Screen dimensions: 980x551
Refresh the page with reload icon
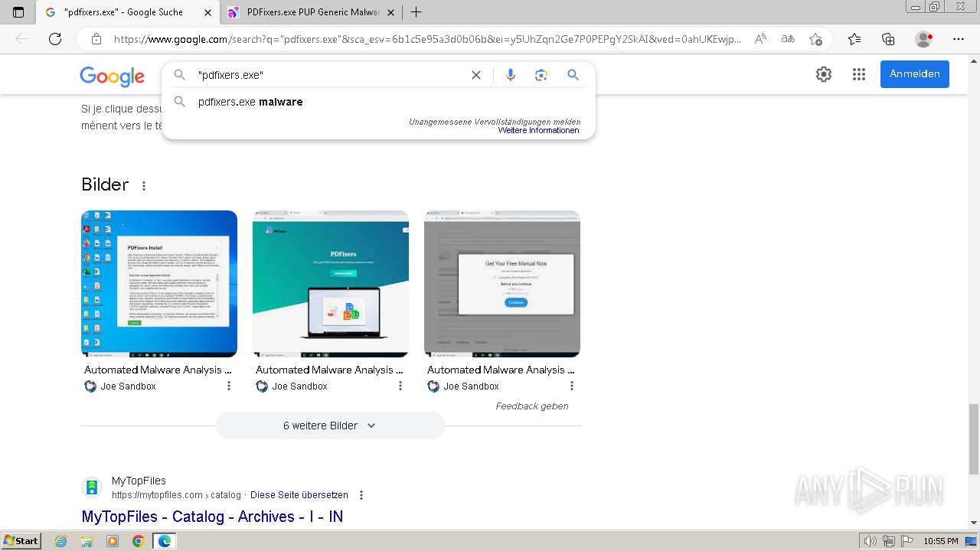55,39
